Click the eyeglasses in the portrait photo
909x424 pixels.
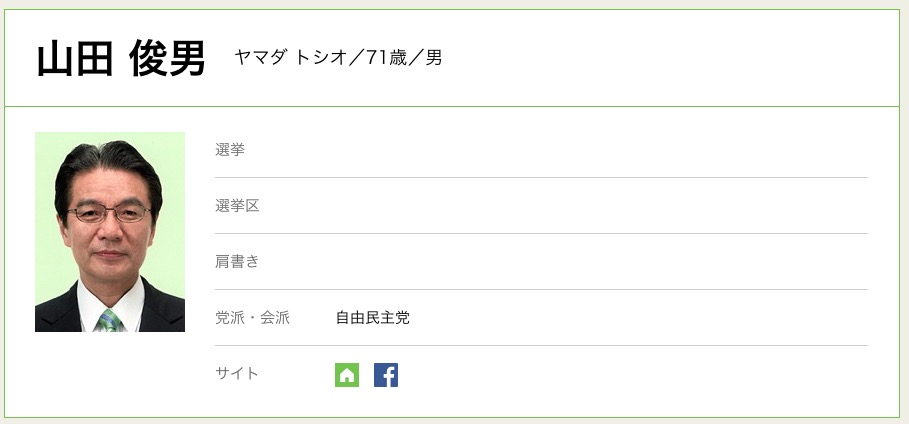pyautogui.click(x=111, y=213)
